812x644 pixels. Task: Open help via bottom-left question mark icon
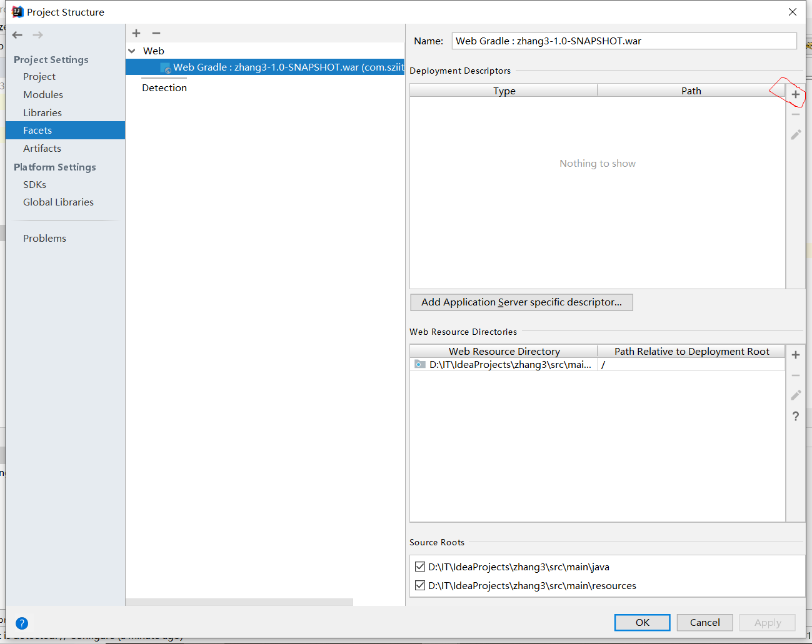pyautogui.click(x=22, y=623)
